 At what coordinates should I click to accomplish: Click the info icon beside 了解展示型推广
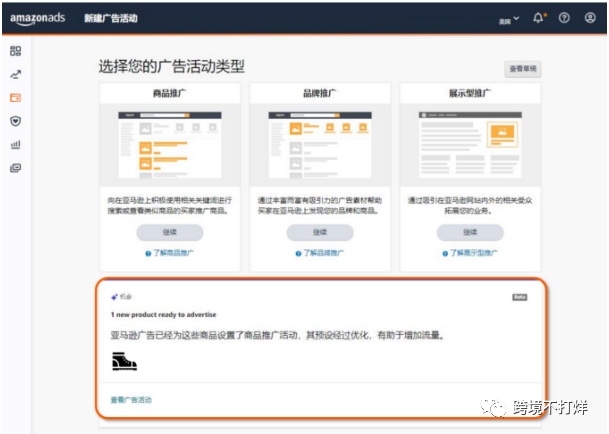[445, 254]
